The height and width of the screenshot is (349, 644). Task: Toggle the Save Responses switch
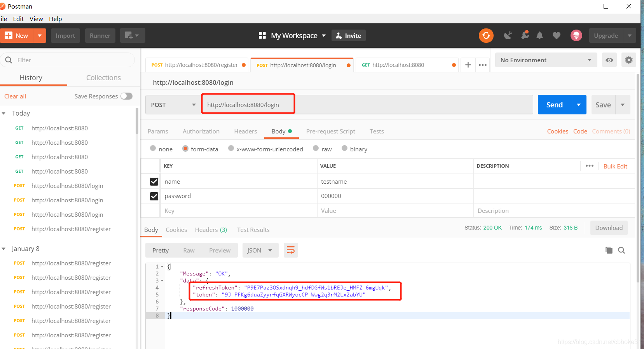pyautogui.click(x=126, y=96)
